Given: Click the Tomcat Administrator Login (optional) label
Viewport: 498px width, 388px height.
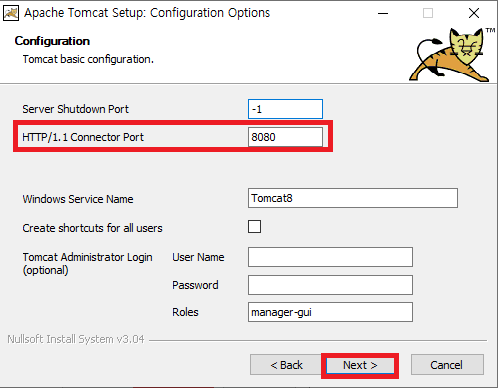Looking at the screenshot, I should pos(88,263).
